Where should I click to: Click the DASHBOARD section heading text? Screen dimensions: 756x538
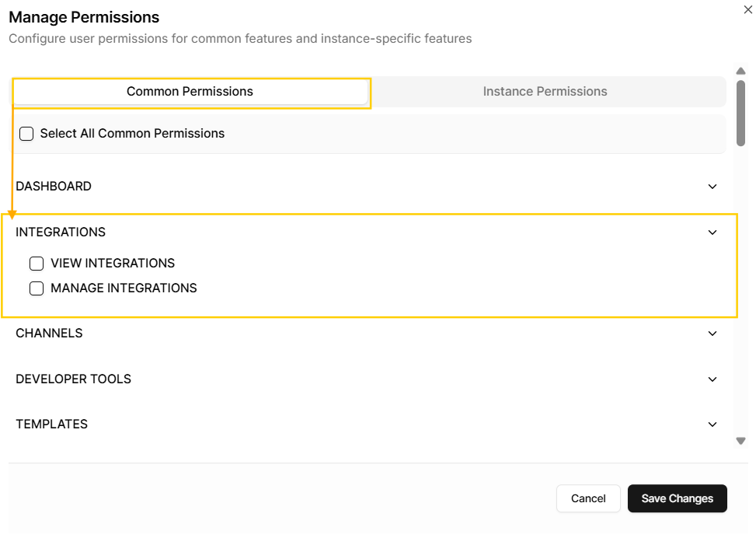click(x=54, y=187)
